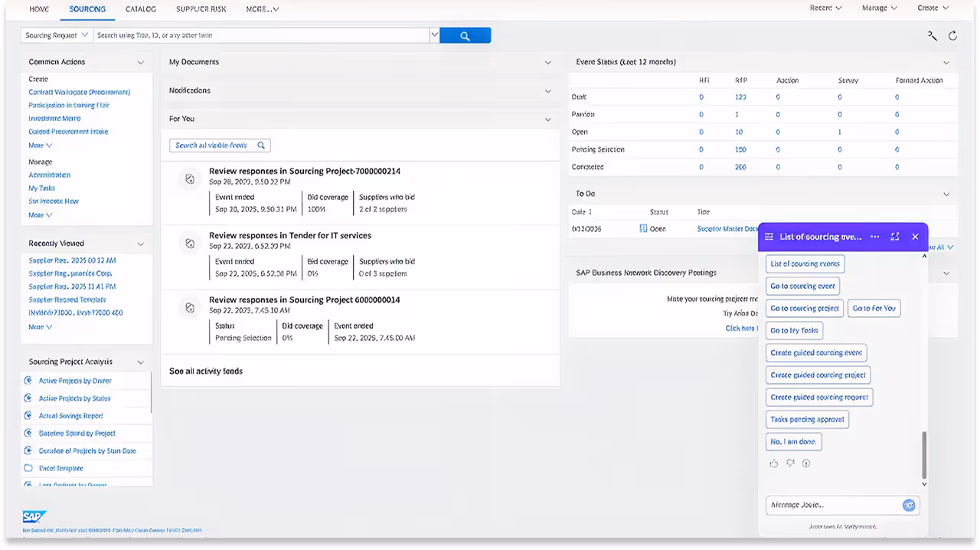Collapse the Event Status panel
Image resolution: width=980 pixels, height=550 pixels.
(946, 63)
